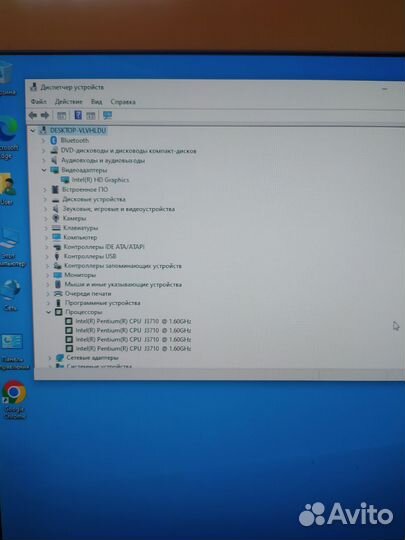
Task: Expand the Дисковые устройства category
Action: tap(45, 199)
